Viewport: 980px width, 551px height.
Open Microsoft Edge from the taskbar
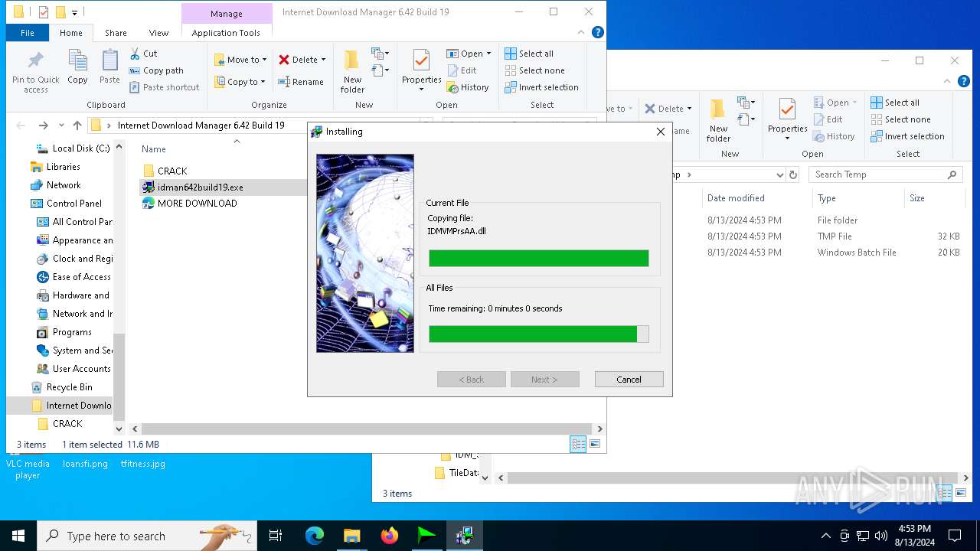(x=315, y=536)
